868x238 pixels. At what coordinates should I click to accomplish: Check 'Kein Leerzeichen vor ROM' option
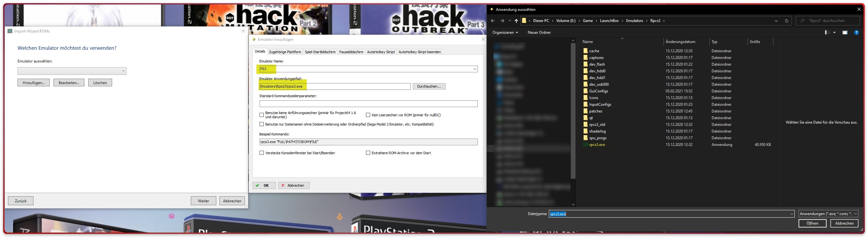368,115
